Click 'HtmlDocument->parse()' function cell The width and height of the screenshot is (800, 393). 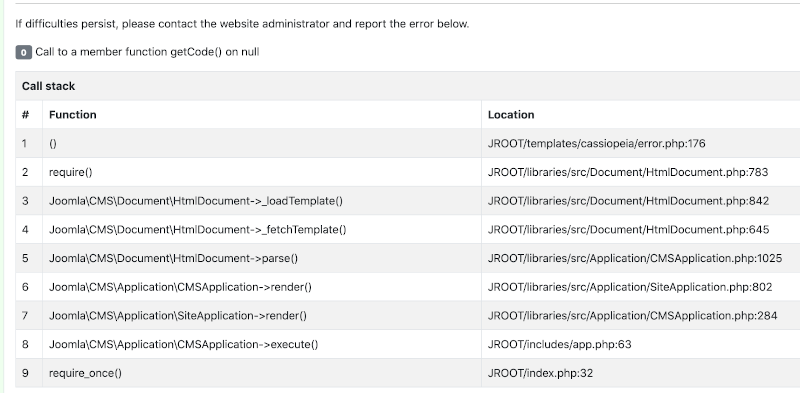tap(173, 258)
